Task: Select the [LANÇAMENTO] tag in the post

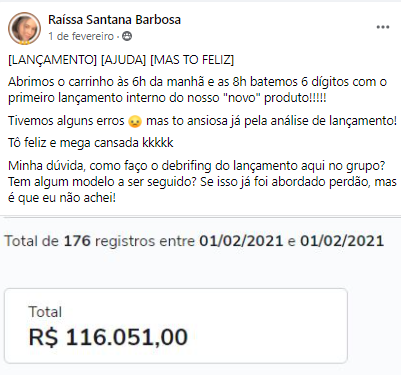Action: (x=52, y=60)
